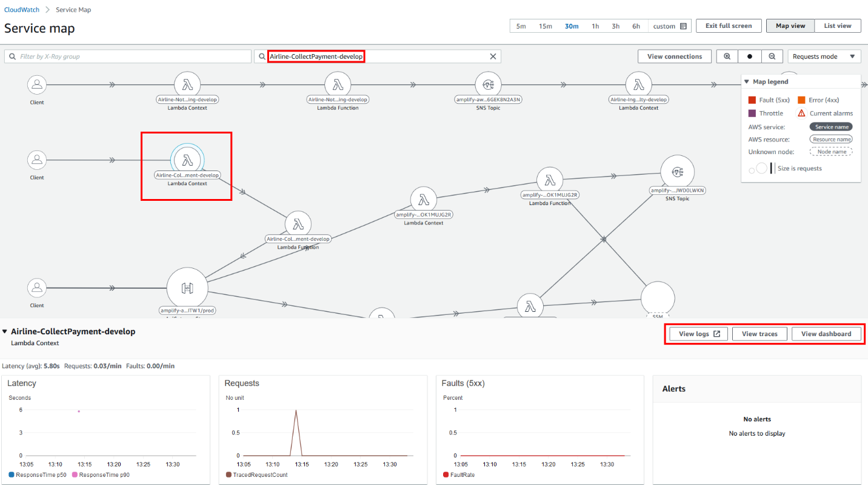Open the CloudWatch breadcrumb link
Screen dimensions: 868x486
pos(21,9)
